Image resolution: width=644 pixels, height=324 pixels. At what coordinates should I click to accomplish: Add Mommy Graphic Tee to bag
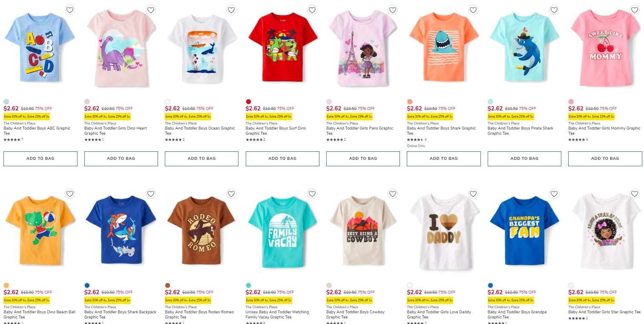pyautogui.click(x=605, y=159)
